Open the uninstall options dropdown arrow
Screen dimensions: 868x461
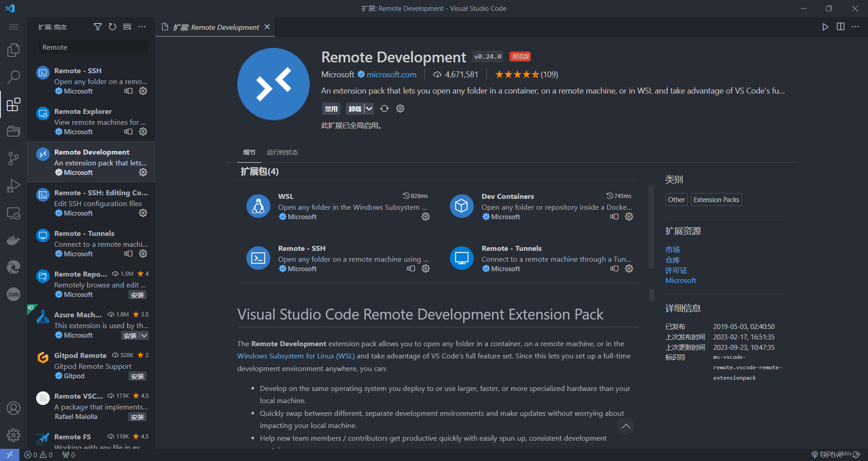(368, 108)
